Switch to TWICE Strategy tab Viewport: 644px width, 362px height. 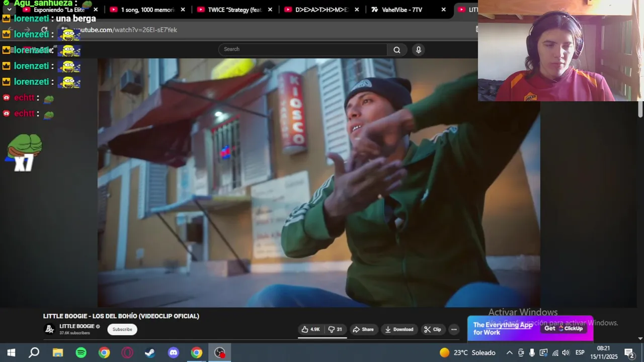coord(234,10)
